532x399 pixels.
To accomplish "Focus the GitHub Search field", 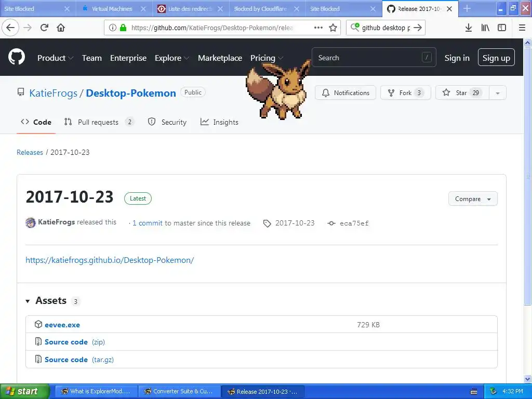I will [374, 57].
